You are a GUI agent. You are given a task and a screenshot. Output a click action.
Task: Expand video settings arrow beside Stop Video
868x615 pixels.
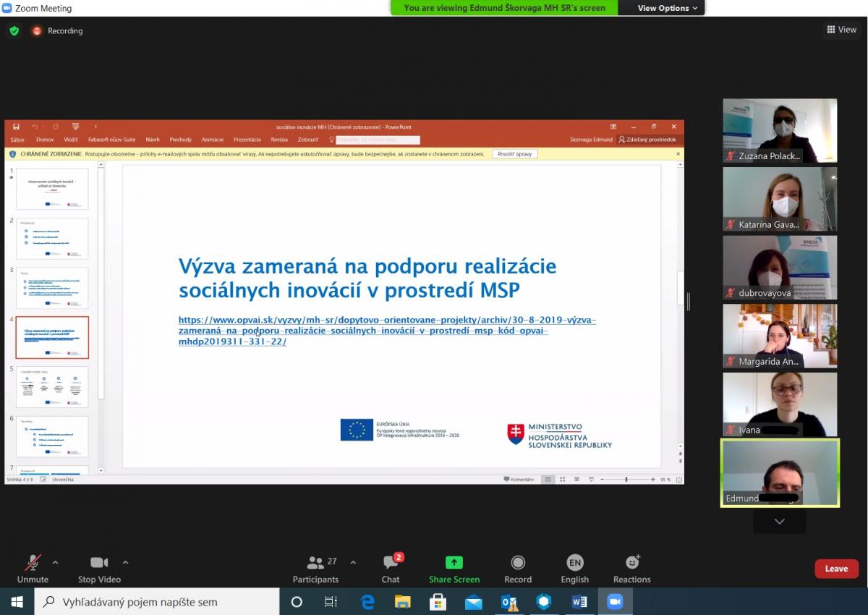click(125, 562)
